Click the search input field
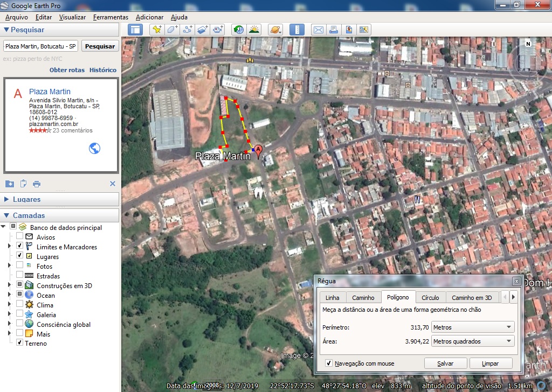This screenshot has height=392, width=552. point(40,46)
